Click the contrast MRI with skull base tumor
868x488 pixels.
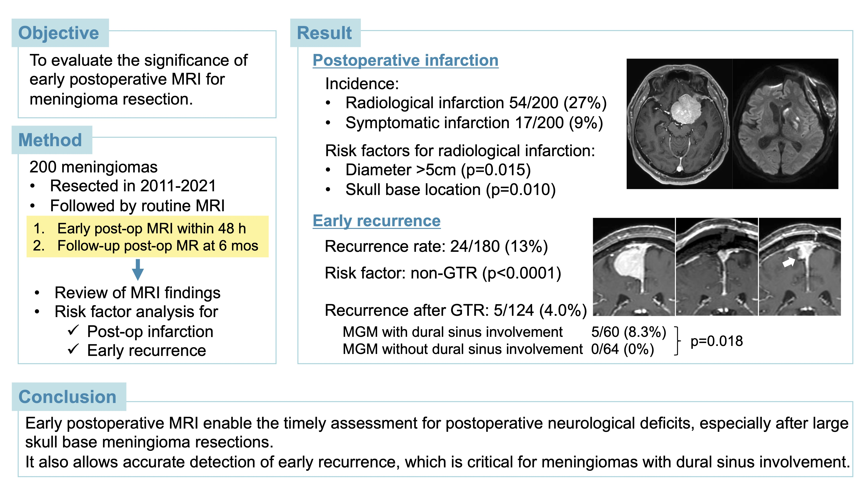(x=679, y=124)
